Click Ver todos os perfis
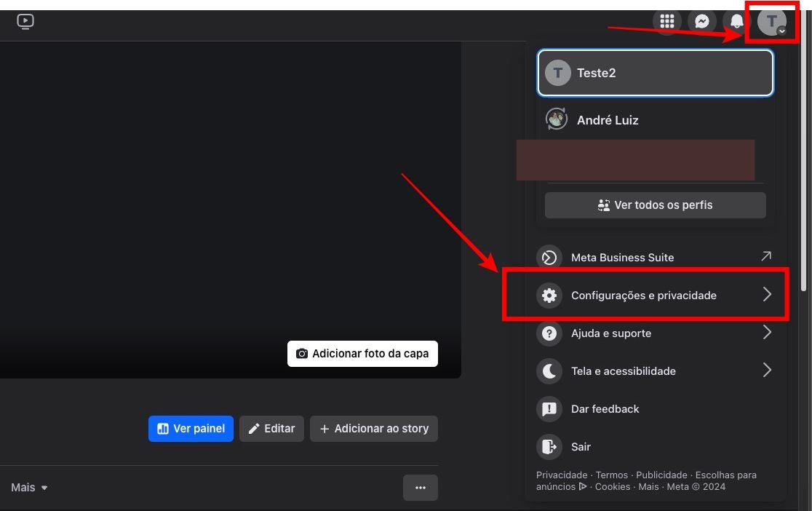This screenshot has height=511, width=812. tap(655, 205)
